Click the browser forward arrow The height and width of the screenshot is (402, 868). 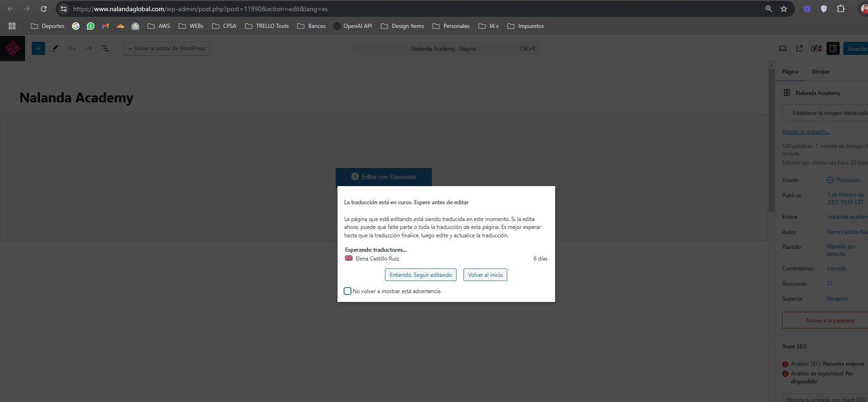[27, 9]
